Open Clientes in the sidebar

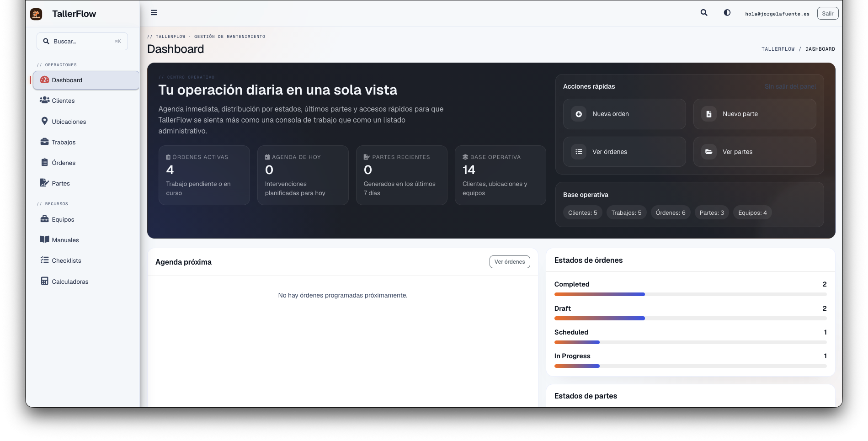pyautogui.click(x=86, y=101)
